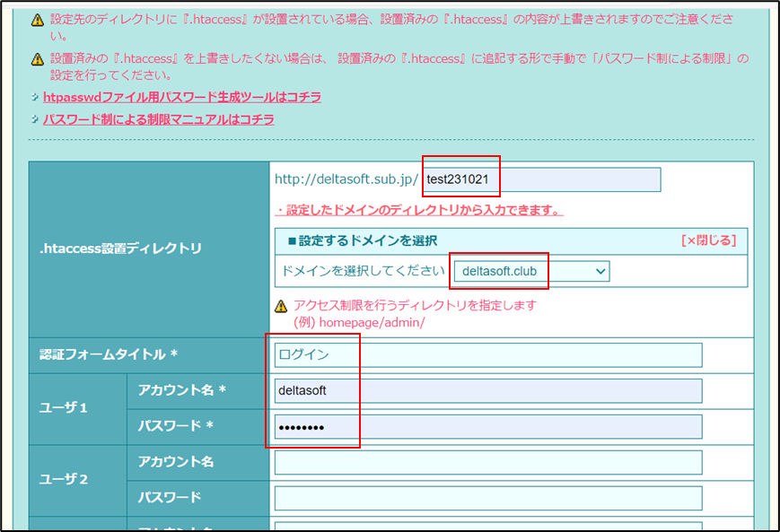
Task: Click the arrow bullet before the htpasswd tool link
Action: (x=34, y=97)
